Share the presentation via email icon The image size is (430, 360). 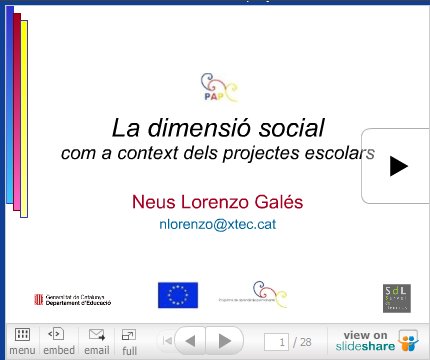[97, 335]
